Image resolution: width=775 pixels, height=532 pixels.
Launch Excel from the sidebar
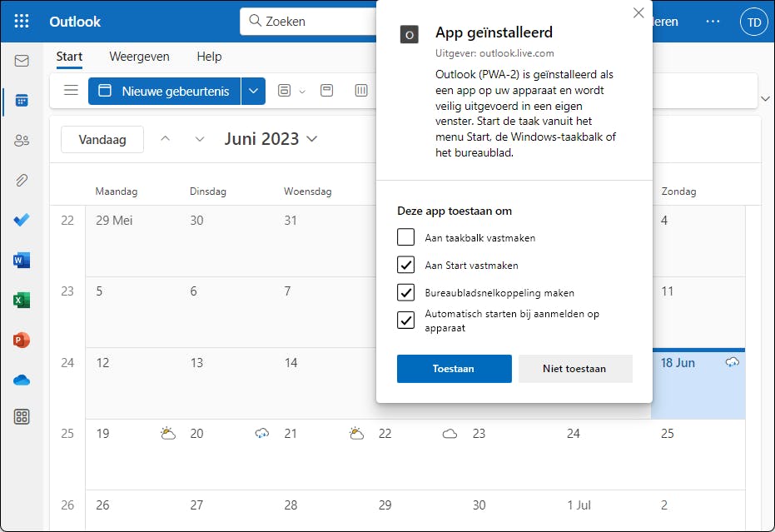22,300
